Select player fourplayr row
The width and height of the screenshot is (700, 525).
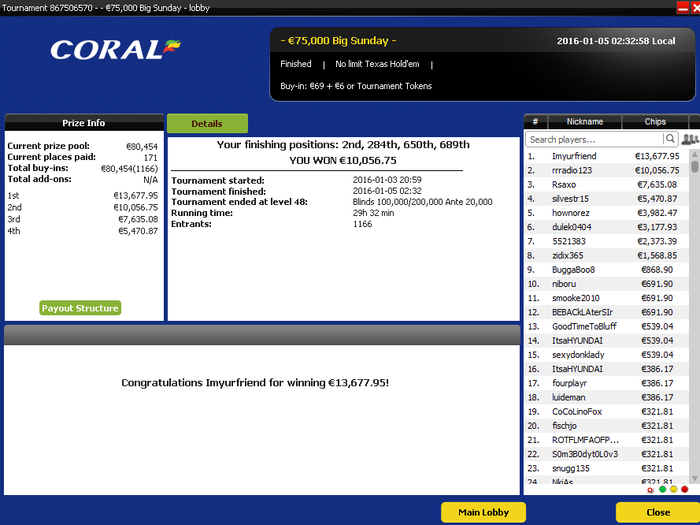[607, 383]
